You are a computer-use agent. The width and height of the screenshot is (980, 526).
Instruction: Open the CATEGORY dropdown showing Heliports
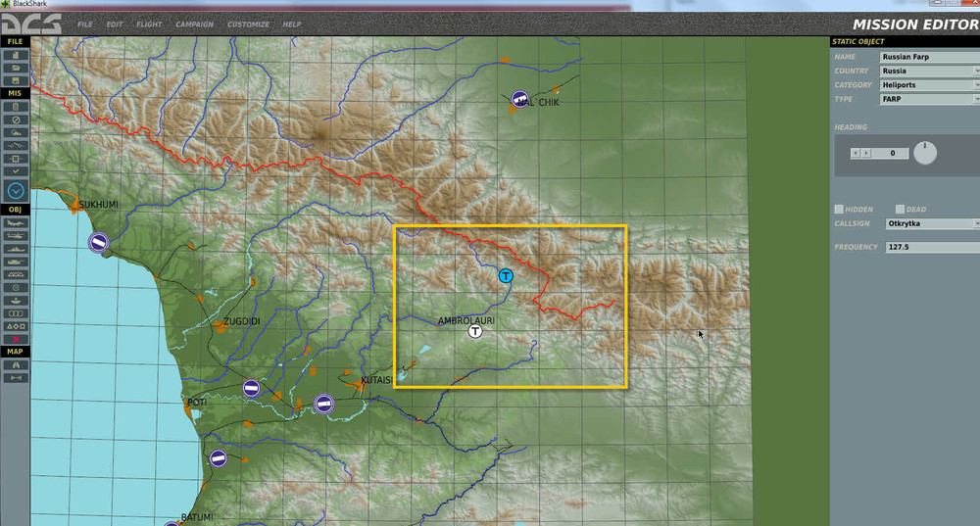tap(930, 85)
